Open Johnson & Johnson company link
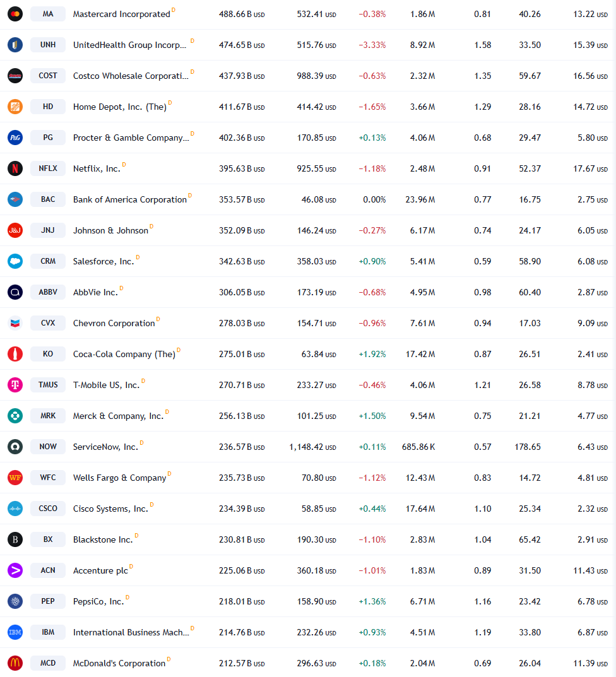The height and width of the screenshot is (677, 616). (x=110, y=230)
